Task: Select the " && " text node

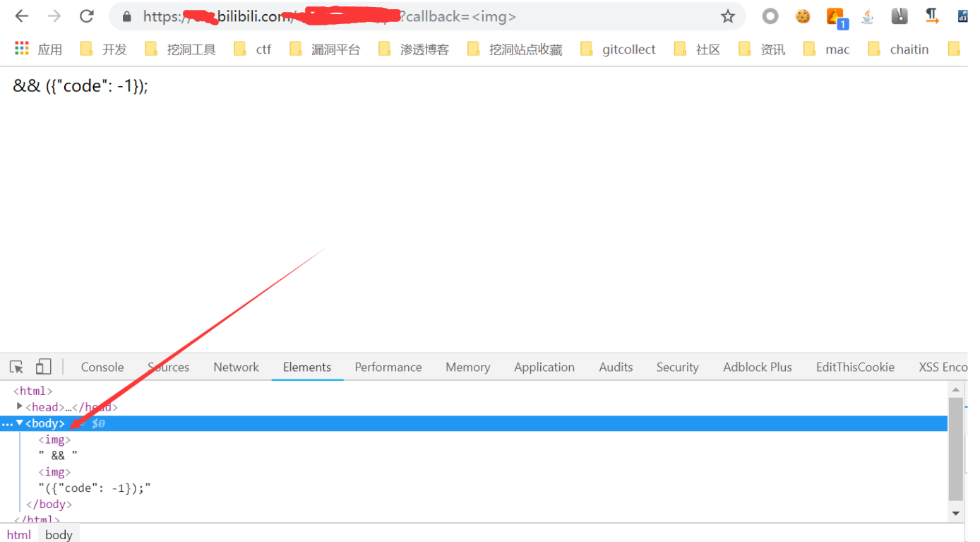Action: click(x=58, y=456)
